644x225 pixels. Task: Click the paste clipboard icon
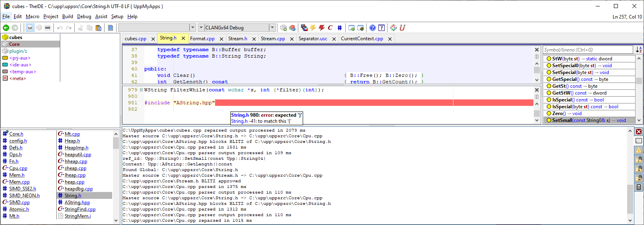pos(98,28)
